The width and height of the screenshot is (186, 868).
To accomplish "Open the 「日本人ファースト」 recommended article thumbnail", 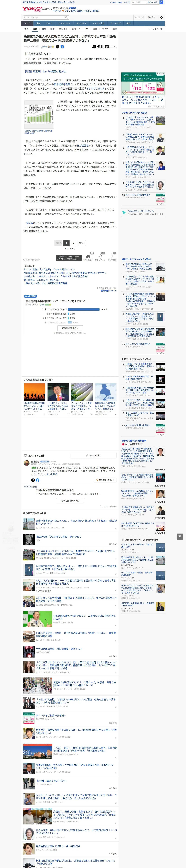I will [x=58, y=392].
